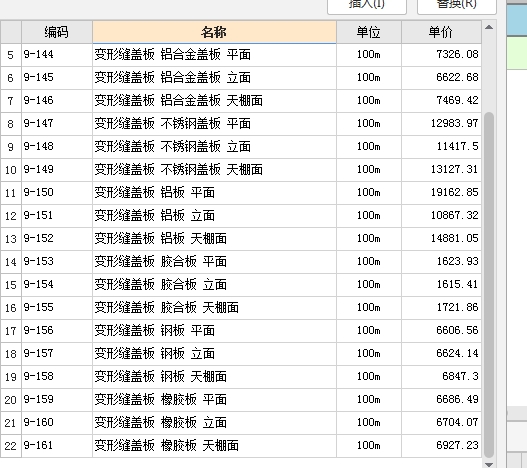
Task: Select code cell 9-154
Action: [57, 285]
